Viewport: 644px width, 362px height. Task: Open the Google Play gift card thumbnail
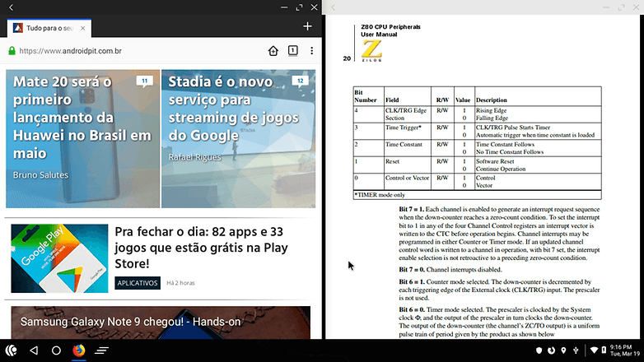[59, 258]
